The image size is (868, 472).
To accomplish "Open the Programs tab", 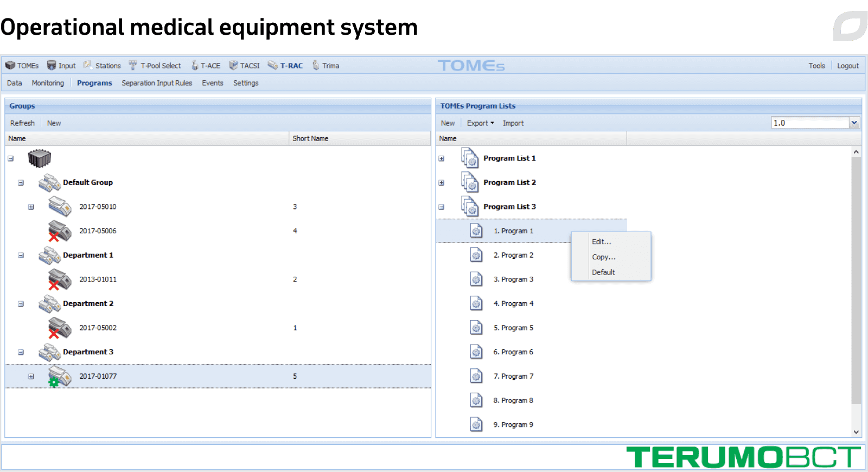I will tap(94, 83).
